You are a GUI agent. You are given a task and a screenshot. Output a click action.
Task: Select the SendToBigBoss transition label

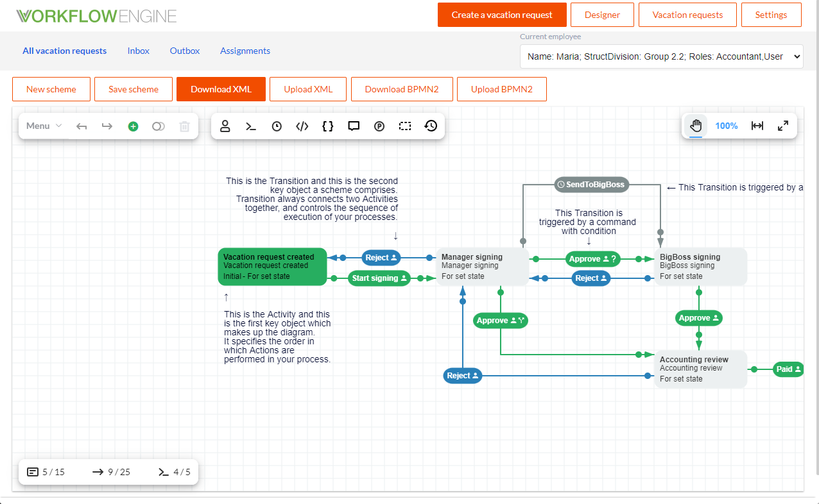point(592,185)
